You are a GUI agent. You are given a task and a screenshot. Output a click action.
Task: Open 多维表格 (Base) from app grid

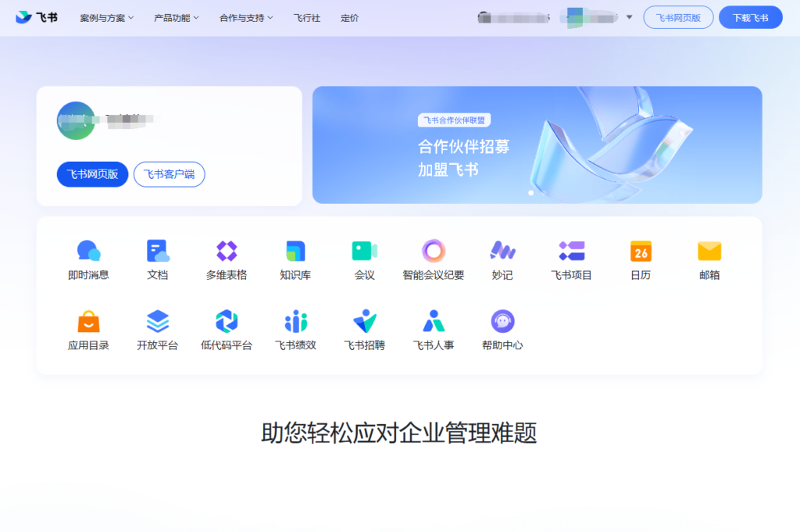click(226, 250)
